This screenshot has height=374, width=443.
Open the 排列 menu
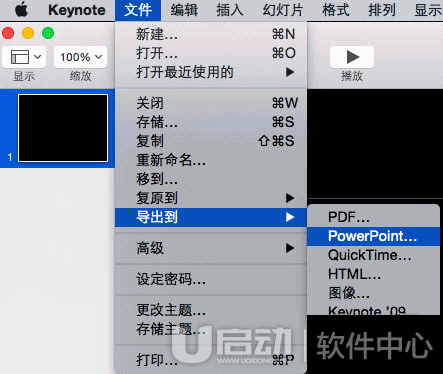(382, 10)
